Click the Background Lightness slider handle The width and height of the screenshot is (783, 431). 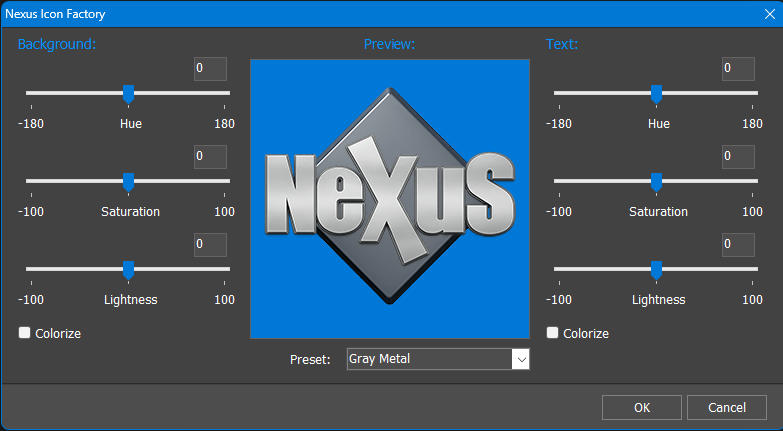(128, 270)
